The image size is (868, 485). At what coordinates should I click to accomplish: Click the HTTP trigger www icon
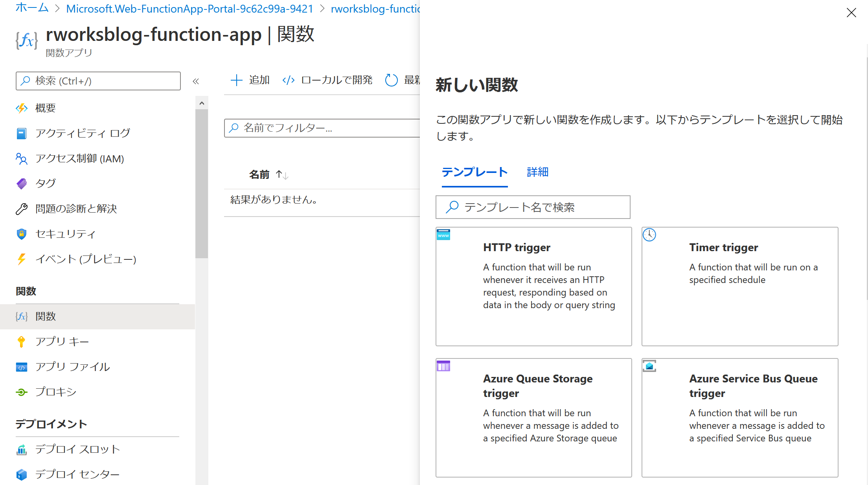443,234
